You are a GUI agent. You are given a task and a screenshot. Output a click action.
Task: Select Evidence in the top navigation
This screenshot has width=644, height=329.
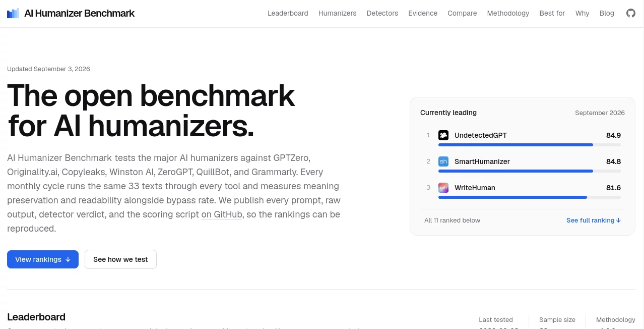tap(423, 13)
